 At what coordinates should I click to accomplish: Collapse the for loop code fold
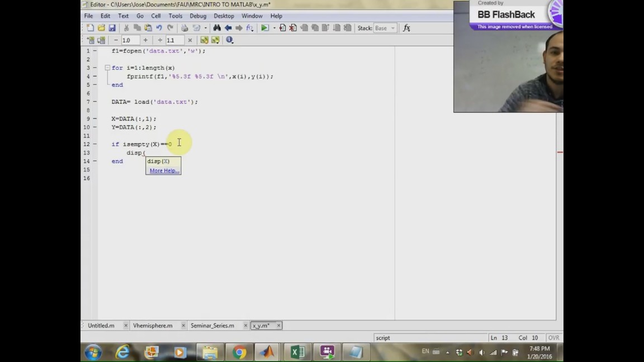pyautogui.click(x=107, y=68)
